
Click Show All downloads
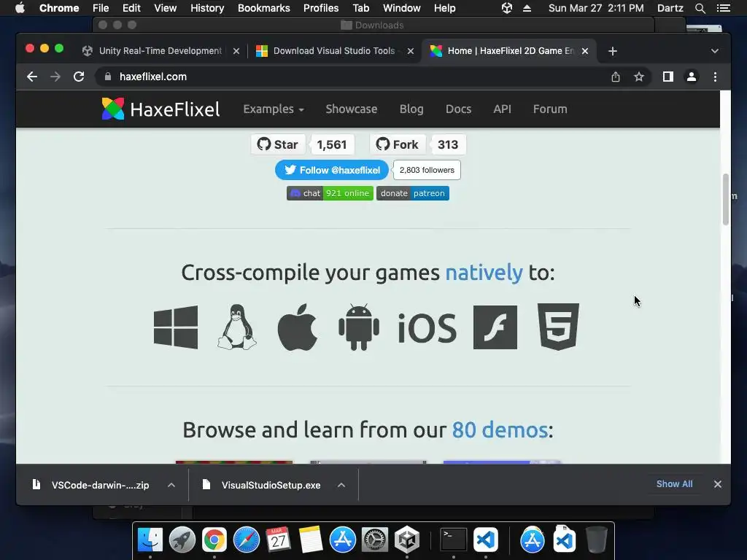(x=674, y=484)
